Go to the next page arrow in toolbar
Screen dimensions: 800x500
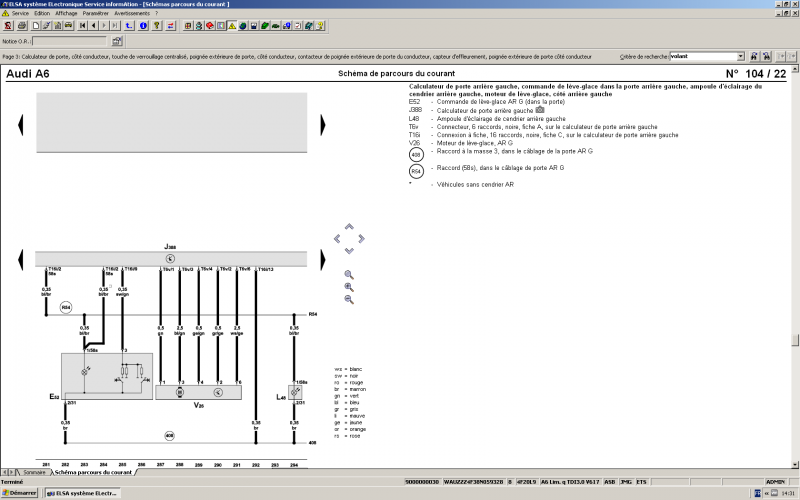coord(105,26)
